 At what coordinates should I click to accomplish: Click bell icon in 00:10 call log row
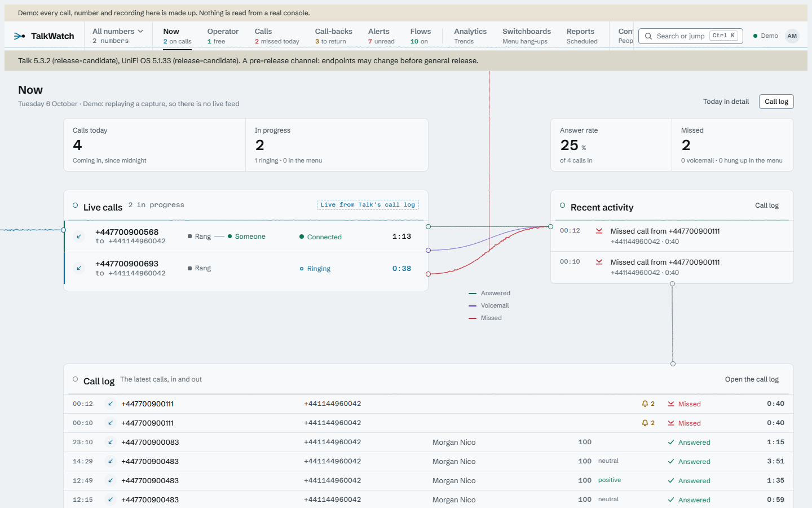pos(645,423)
